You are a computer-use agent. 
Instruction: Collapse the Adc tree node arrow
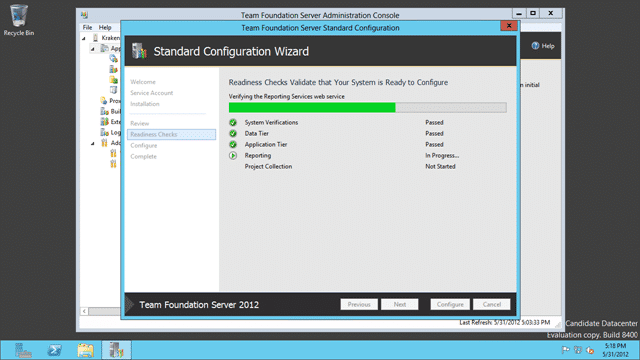coord(93,144)
